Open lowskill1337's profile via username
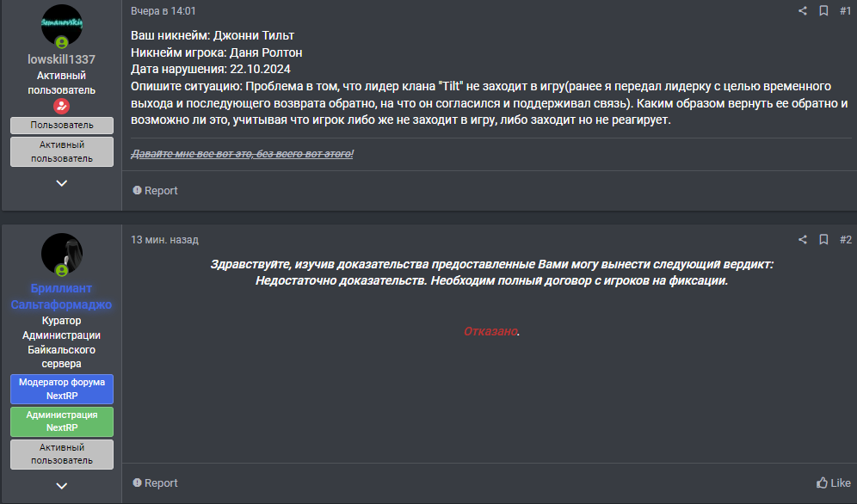This screenshot has width=857, height=504. pos(61,60)
